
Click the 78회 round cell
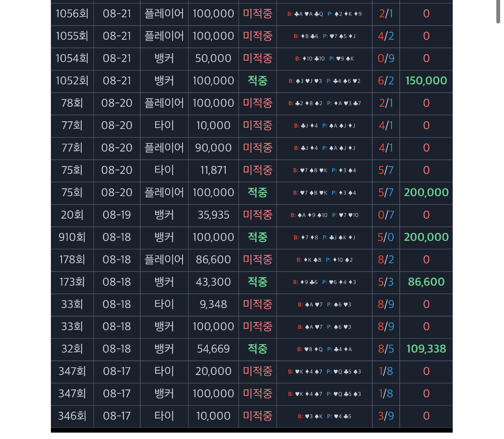(72, 103)
